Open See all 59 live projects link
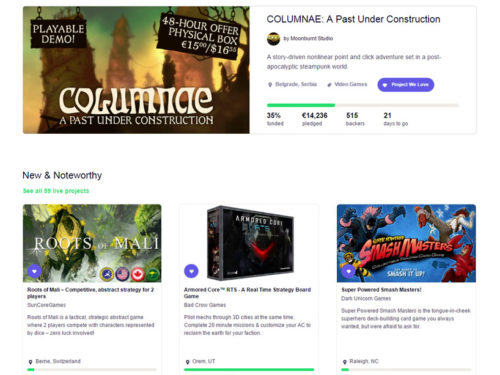The width and height of the screenshot is (500, 375). coord(56,191)
